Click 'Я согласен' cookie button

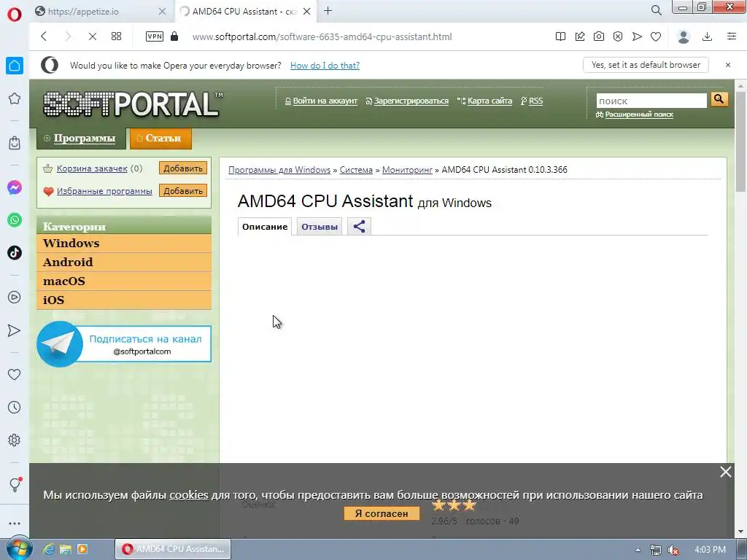(382, 513)
